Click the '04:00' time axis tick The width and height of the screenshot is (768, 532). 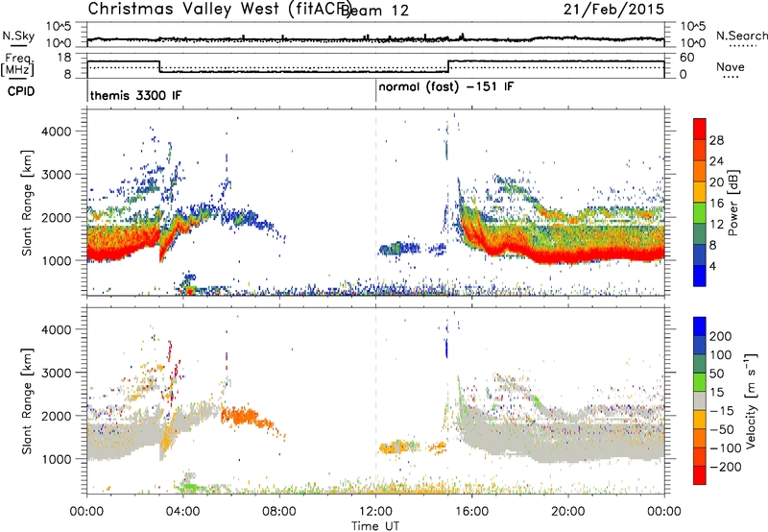point(182,512)
